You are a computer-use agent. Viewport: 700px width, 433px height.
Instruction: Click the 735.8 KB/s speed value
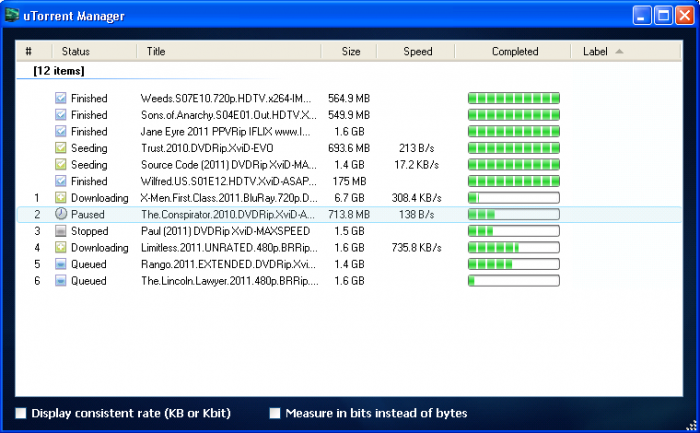416,247
